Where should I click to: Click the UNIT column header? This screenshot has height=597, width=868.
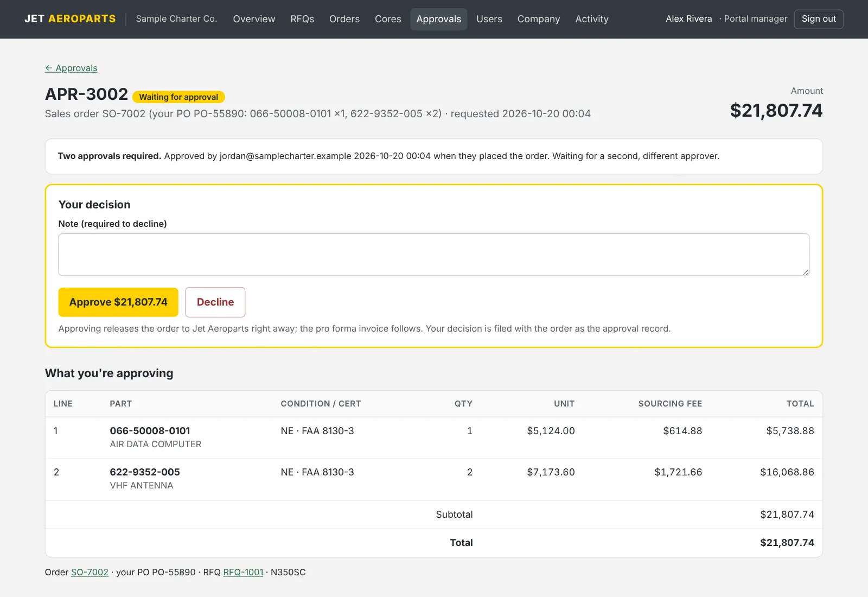pyautogui.click(x=564, y=404)
